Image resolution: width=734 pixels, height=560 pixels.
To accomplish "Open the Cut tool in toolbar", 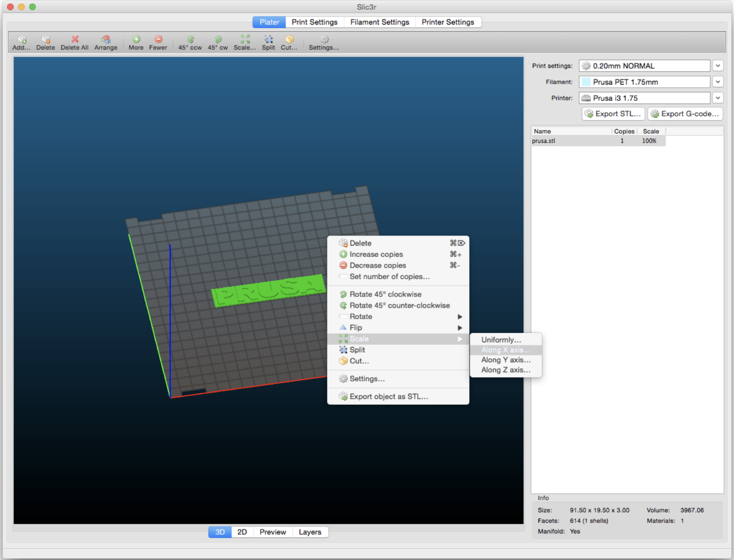I will point(289,43).
